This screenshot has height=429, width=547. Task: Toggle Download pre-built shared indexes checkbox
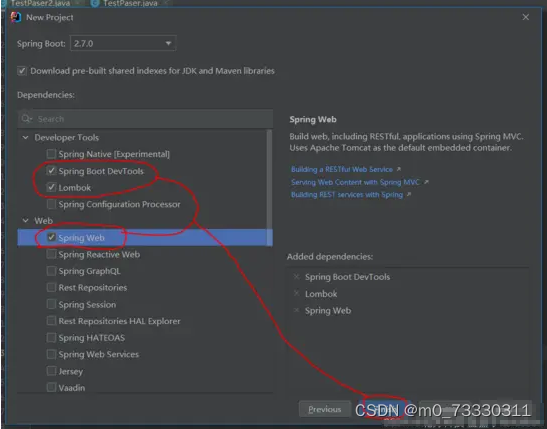(22, 71)
